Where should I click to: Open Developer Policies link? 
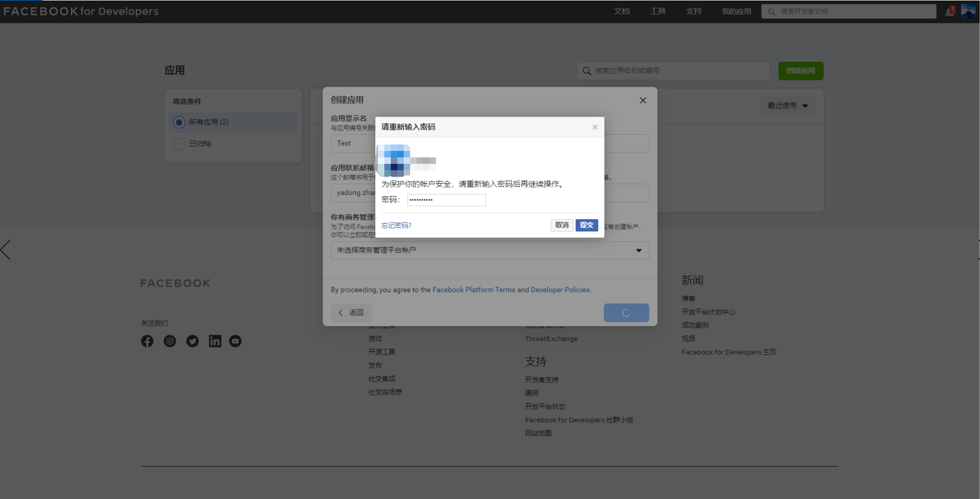(560, 290)
